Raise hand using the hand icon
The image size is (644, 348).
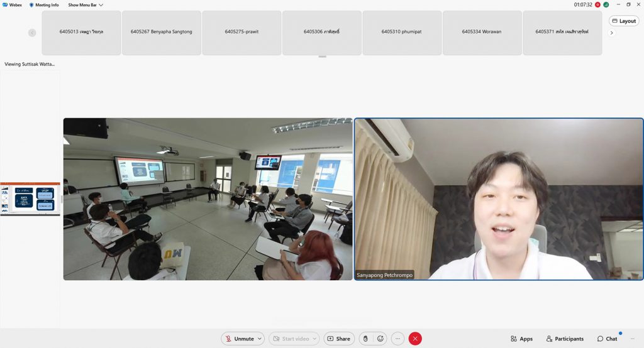point(365,339)
